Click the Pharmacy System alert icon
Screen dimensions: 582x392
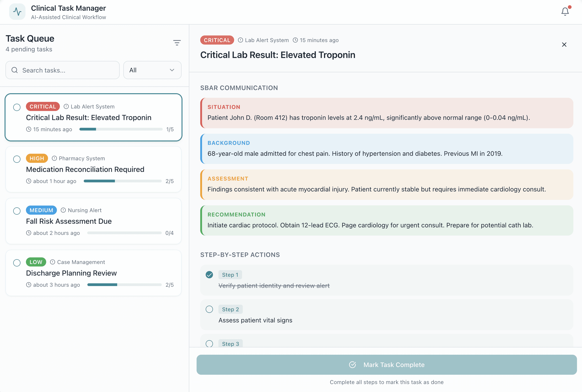54,158
